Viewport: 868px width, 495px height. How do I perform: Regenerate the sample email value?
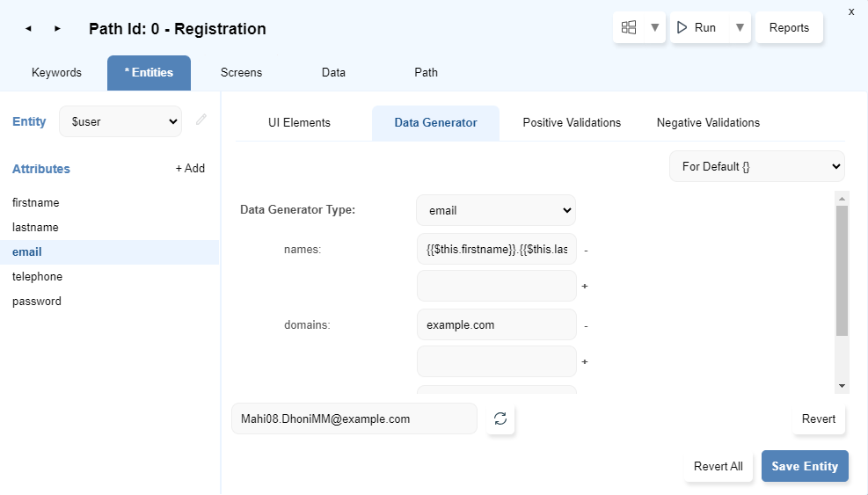pyautogui.click(x=500, y=419)
